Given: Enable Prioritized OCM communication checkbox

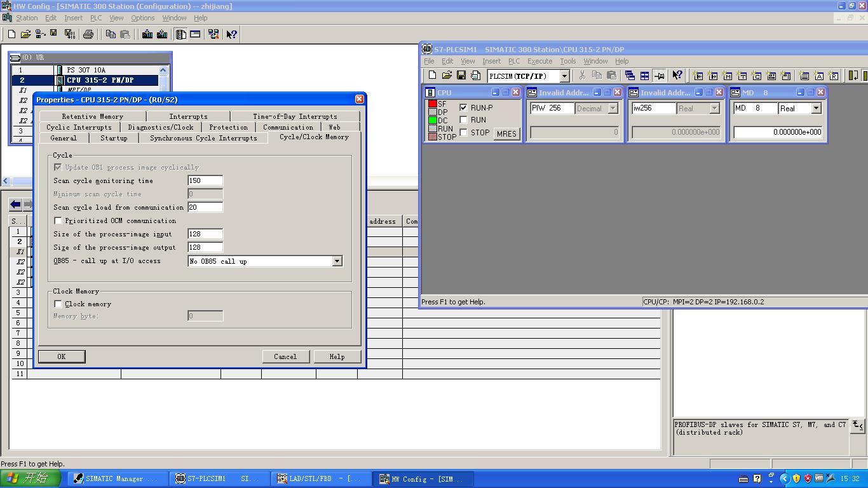Looking at the screenshot, I should pos(58,220).
